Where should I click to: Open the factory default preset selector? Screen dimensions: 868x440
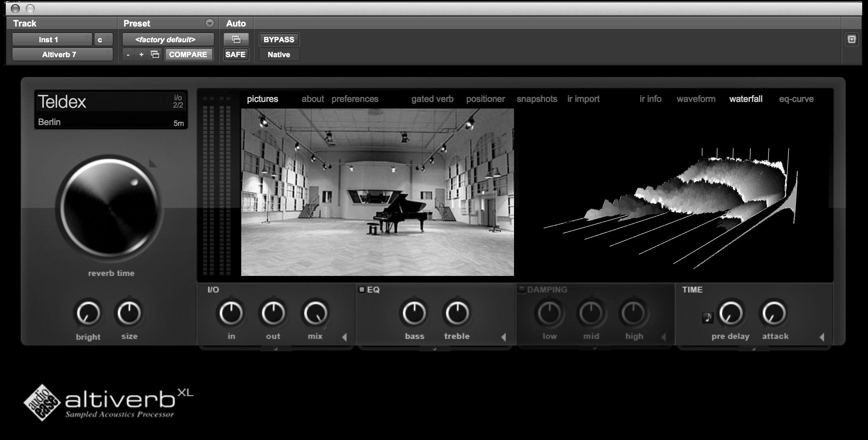click(x=168, y=39)
